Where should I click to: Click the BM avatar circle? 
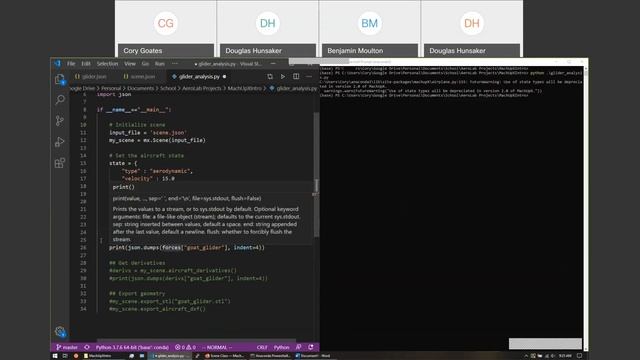pyautogui.click(x=369, y=23)
